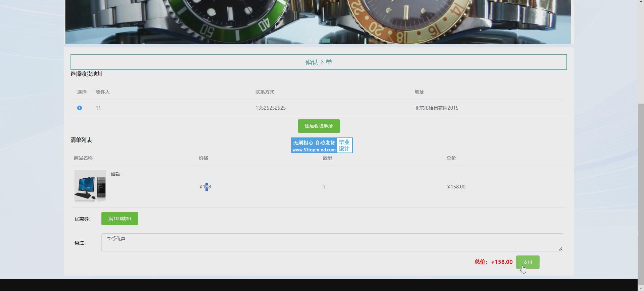Click the red 总价 ¥158.00 order total
Viewport: 644px width, 291px height.
pyautogui.click(x=493, y=262)
